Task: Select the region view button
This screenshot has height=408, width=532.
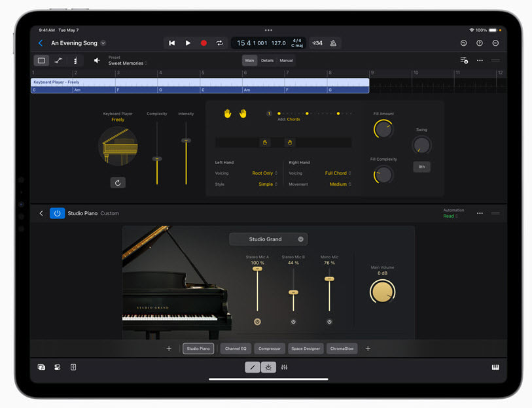Action: (41, 60)
